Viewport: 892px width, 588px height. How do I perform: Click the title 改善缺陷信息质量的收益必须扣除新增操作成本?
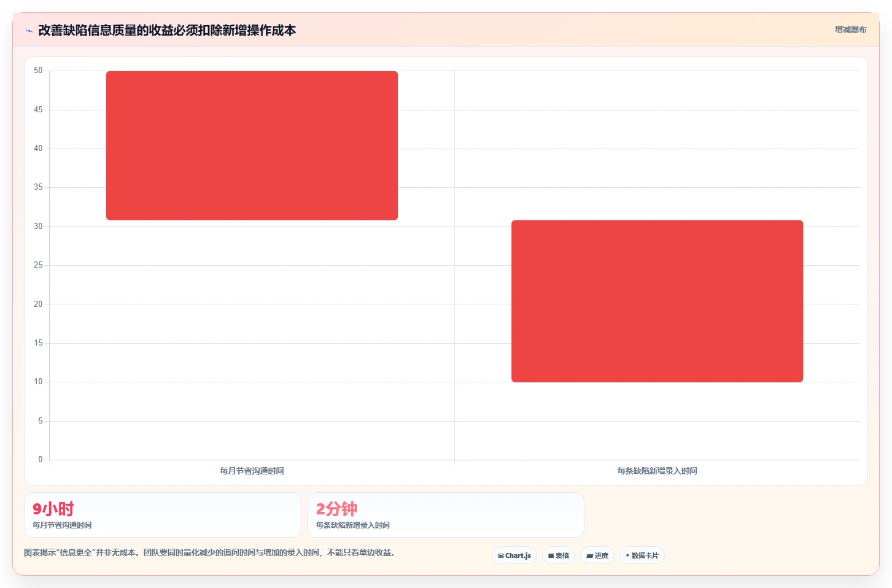point(167,30)
